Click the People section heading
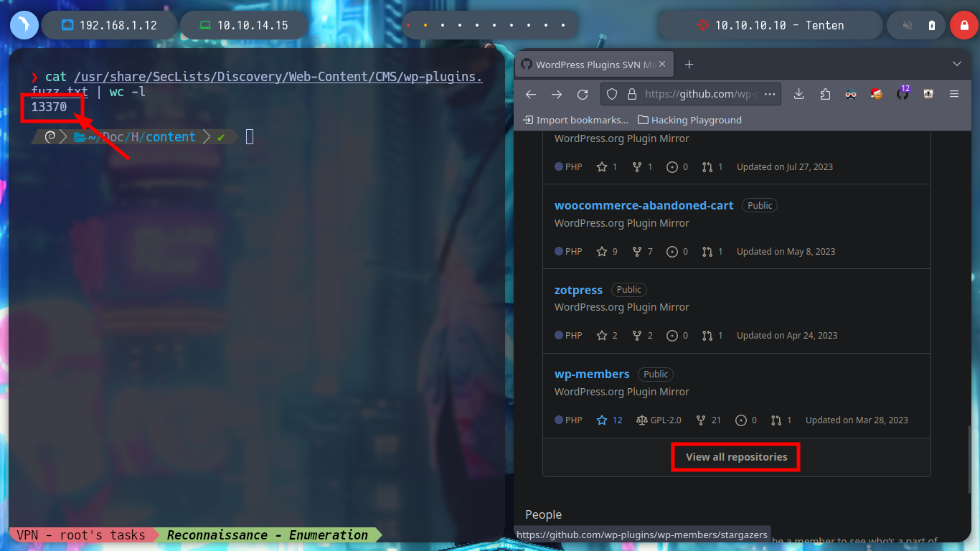Viewport: 980px width, 551px height. (543, 514)
